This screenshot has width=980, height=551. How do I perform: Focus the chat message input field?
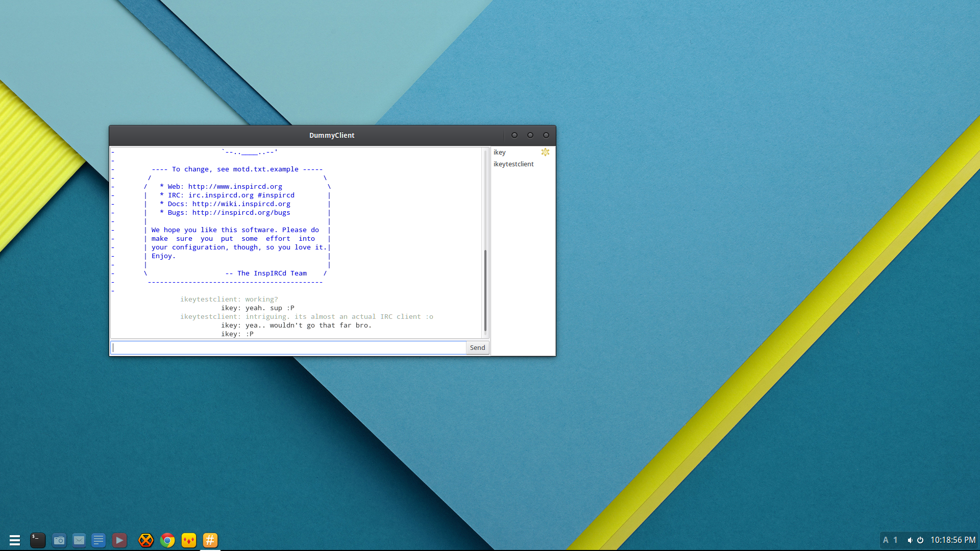[288, 347]
